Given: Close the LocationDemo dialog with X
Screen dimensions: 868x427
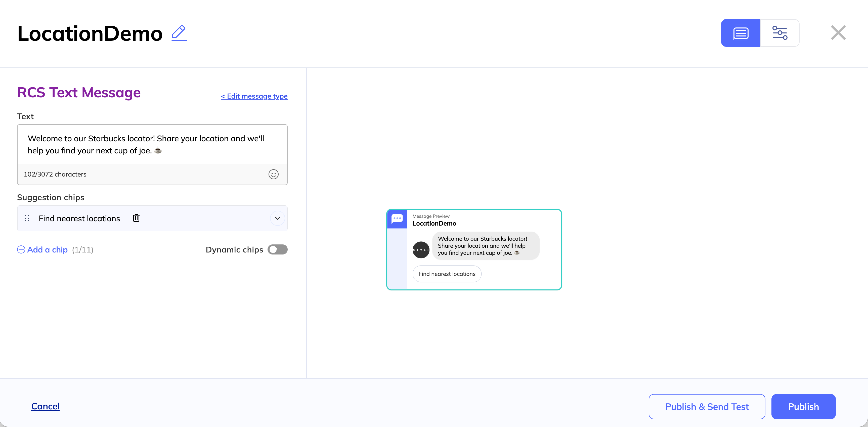Looking at the screenshot, I should tap(838, 33).
